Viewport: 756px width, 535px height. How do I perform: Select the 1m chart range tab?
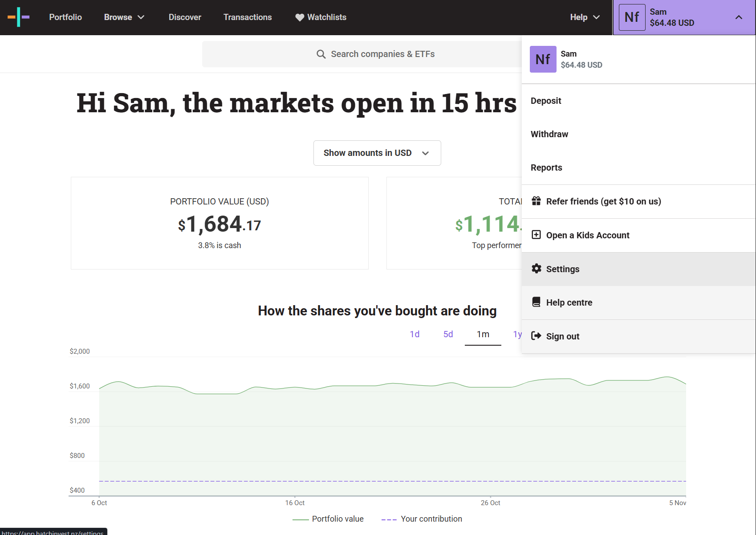click(483, 334)
